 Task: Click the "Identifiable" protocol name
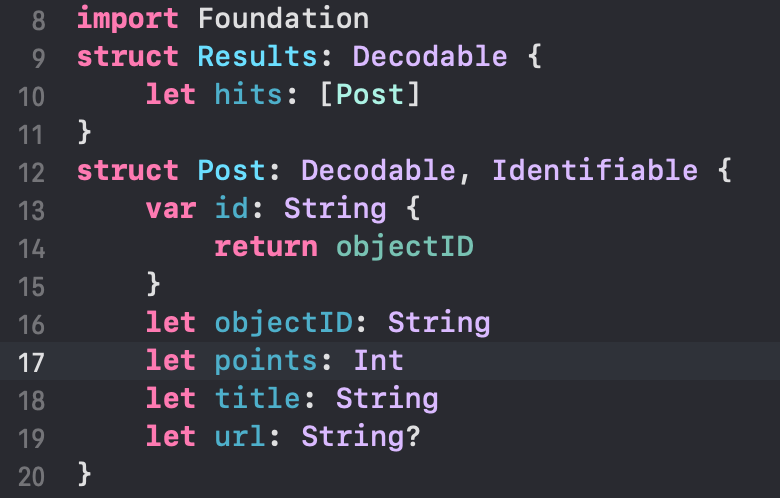point(594,170)
